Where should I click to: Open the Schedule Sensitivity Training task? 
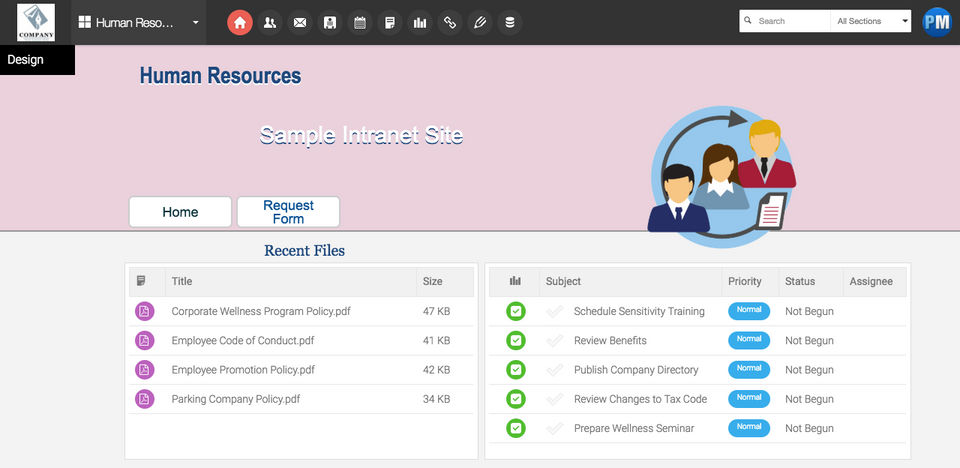click(639, 311)
